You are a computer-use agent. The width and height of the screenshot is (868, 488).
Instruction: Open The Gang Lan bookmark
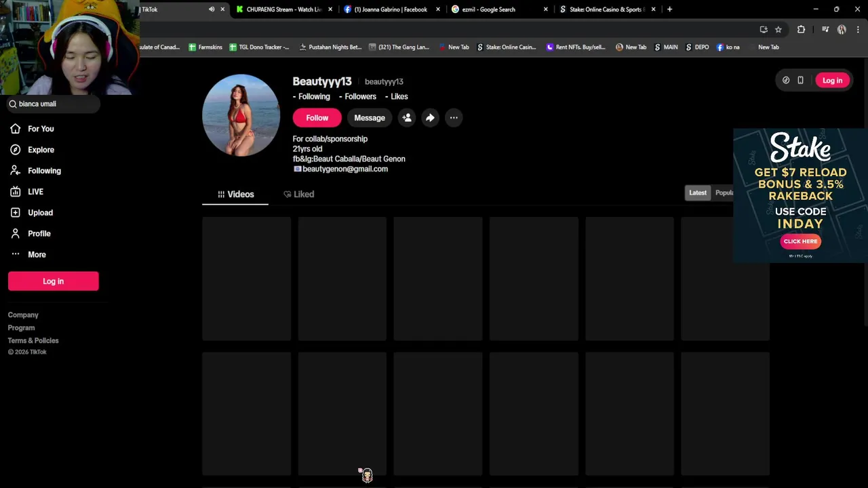point(399,47)
